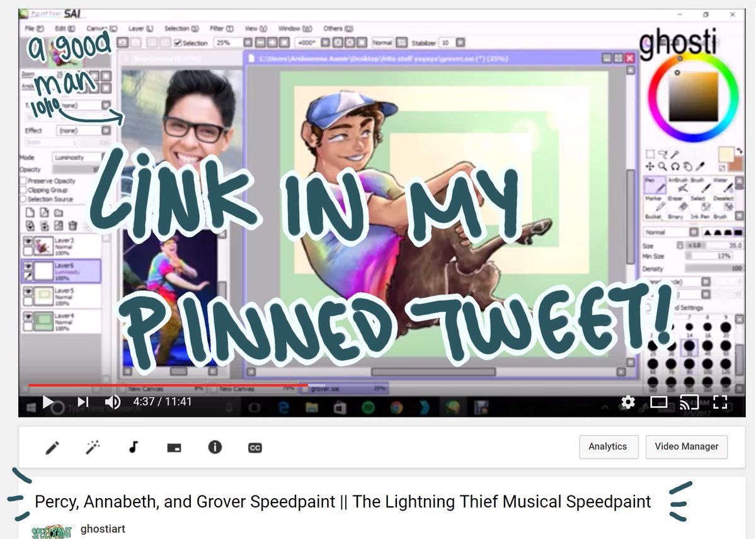
Task: Hide Layer3 with its eye icon
Action: [x=28, y=241]
